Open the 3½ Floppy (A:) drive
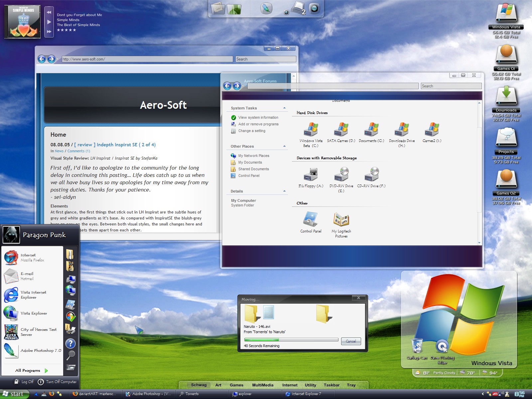This screenshot has width=532, height=399. tap(311, 178)
